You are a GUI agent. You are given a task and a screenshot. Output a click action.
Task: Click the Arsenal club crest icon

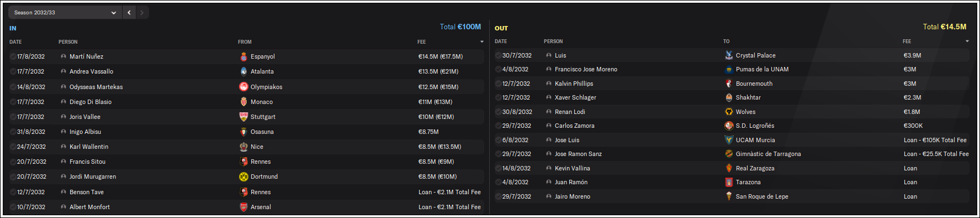[243, 207]
